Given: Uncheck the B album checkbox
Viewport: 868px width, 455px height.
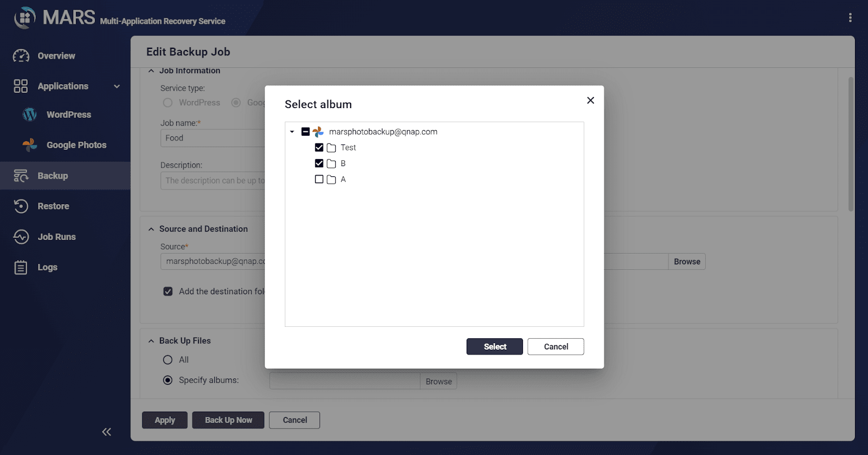Looking at the screenshot, I should pos(319,163).
